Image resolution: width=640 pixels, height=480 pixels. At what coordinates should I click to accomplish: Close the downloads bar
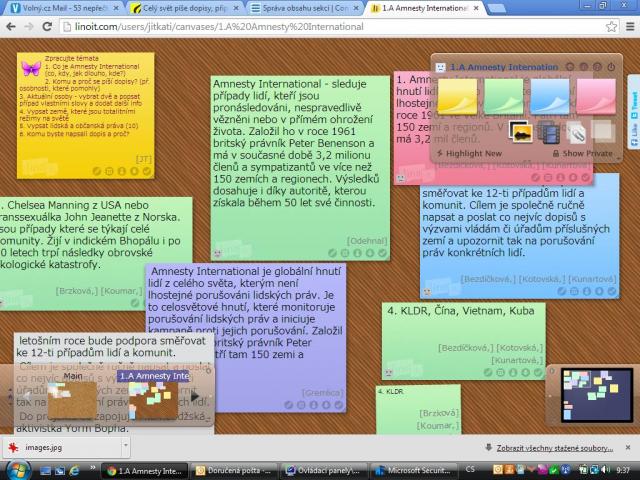(x=628, y=447)
